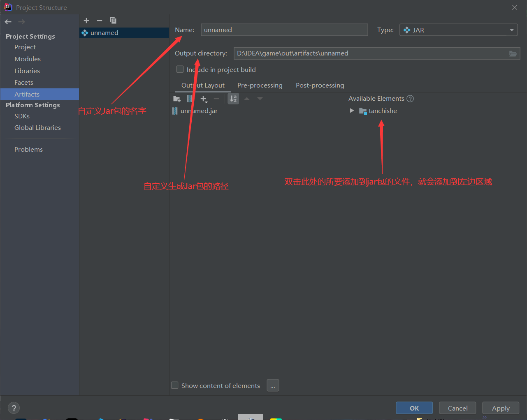
Task: Click the Cancel button
Action: (457, 408)
